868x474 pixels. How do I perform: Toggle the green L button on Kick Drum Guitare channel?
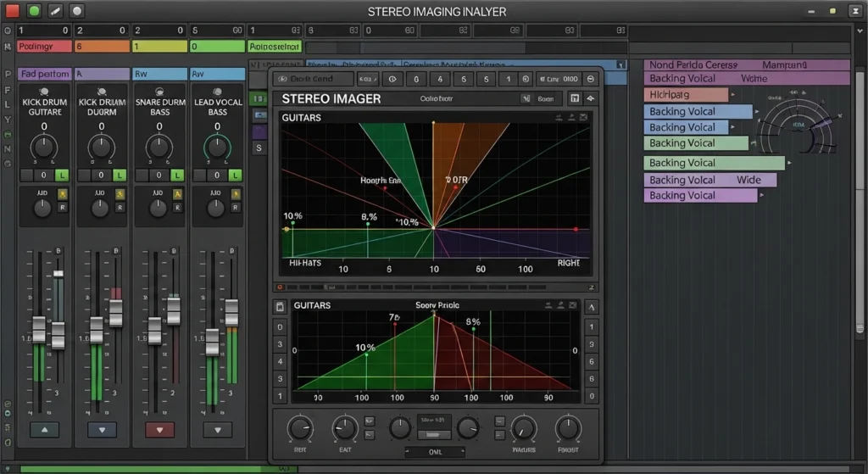62,175
